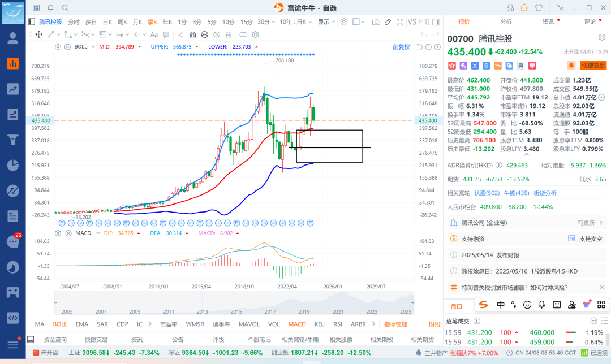
Task: Expand more indicators arrow after ARBR
Action: pos(373,324)
